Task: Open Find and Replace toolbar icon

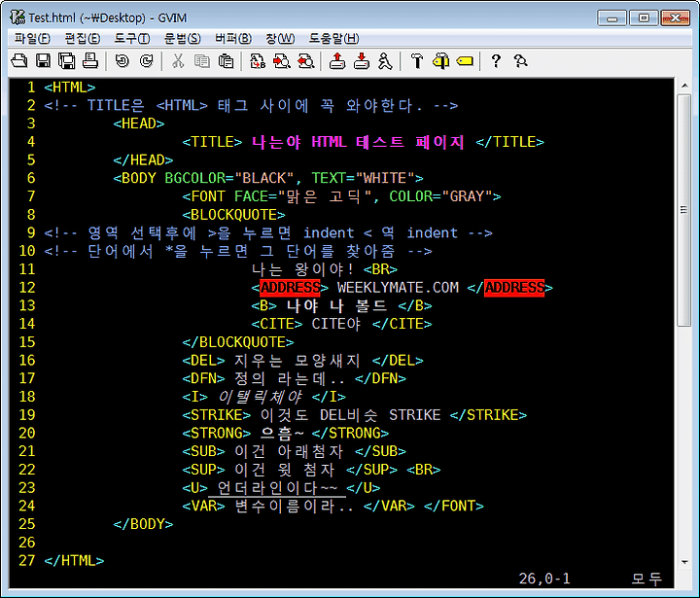Action: click(258, 60)
